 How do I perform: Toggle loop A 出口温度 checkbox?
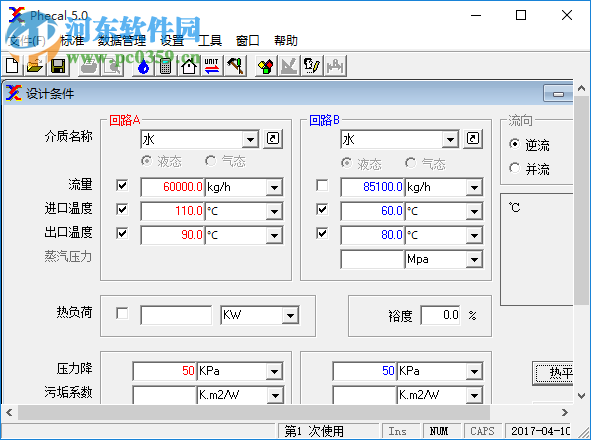click(122, 233)
